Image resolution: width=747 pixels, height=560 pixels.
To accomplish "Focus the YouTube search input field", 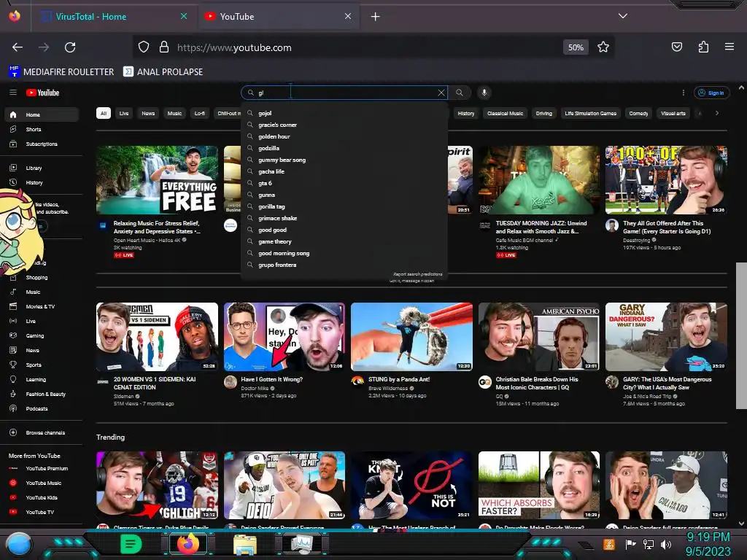I will (x=345, y=93).
